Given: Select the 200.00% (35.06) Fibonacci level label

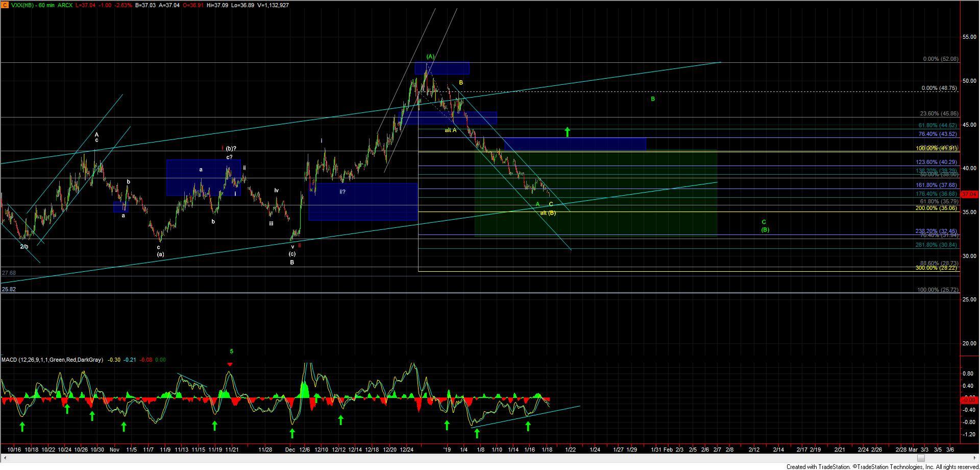Looking at the screenshot, I should click(936, 208).
